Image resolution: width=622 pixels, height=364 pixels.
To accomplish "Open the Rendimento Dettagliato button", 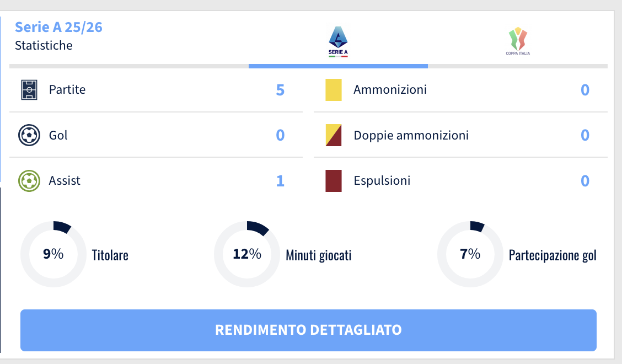I will click(308, 330).
